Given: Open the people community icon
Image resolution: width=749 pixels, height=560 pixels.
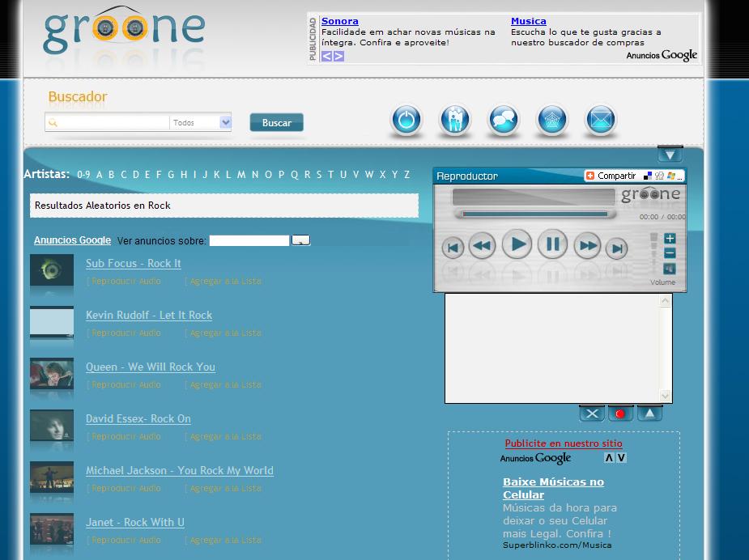Looking at the screenshot, I should [455, 119].
